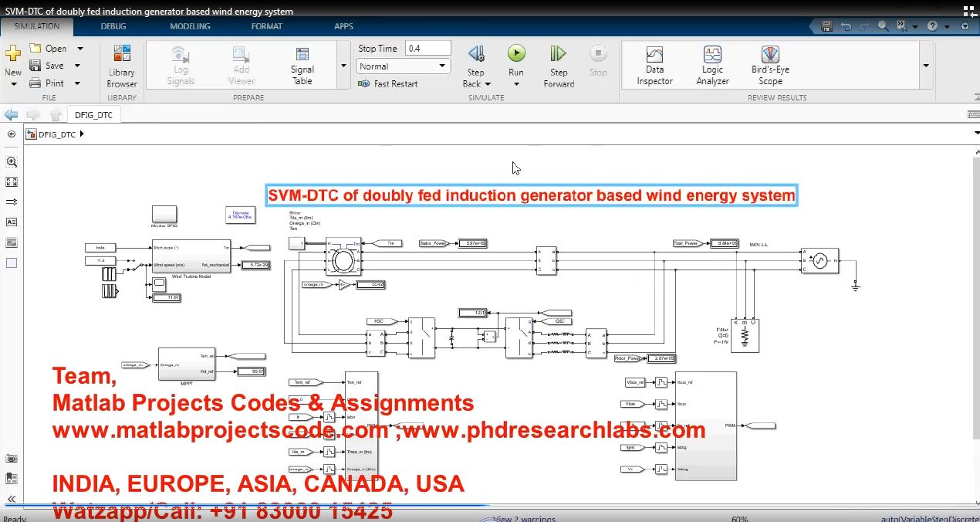Image resolution: width=980 pixels, height=522 pixels.
Task: Click the Stop Time input field
Action: pyautogui.click(x=427, y=48)
